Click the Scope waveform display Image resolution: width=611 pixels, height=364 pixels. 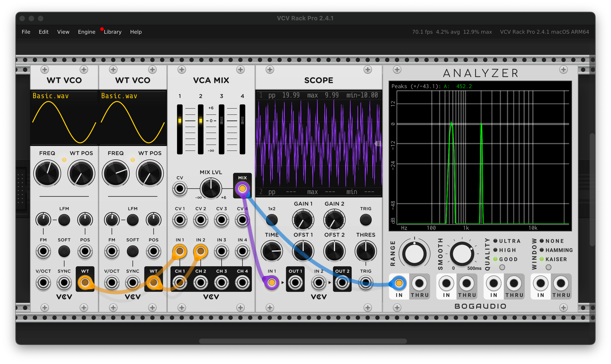tap(319, 143)
